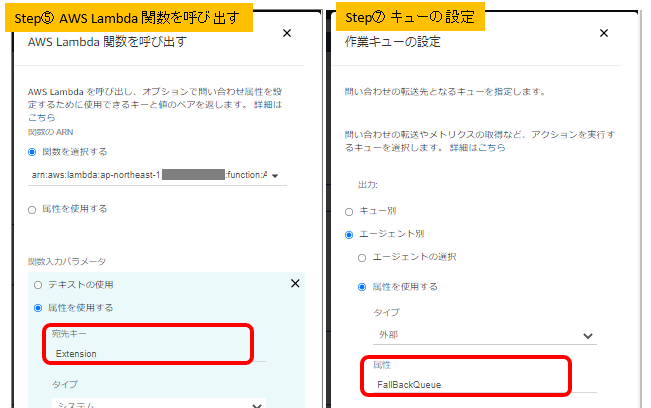Viewport: 651px width, 408px height.
Task: Close the AWS Lambda 関数を呼び出す panel
Action: click(287, 33)
